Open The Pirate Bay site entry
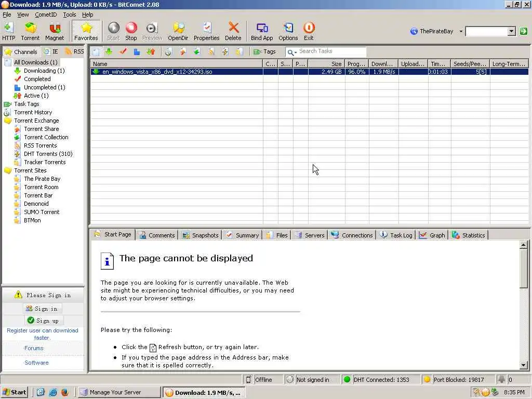This screenshot has width=532, height=399. coord(42,179)
